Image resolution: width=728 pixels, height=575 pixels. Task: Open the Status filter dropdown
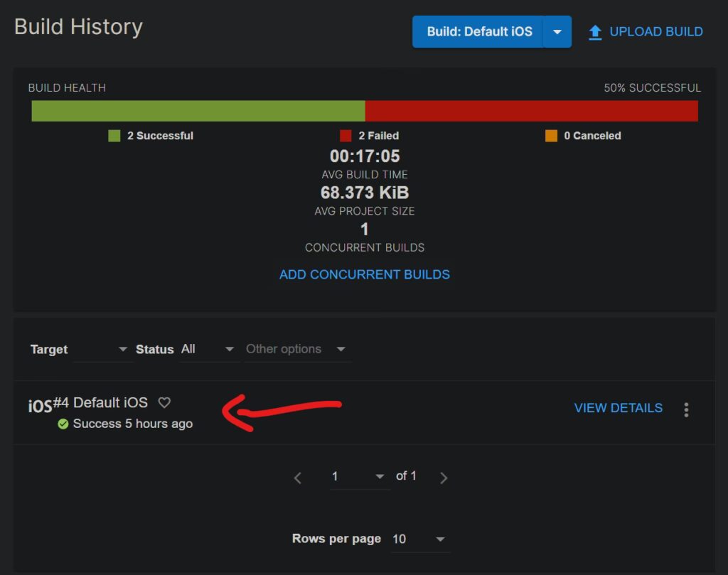[208, 349]
